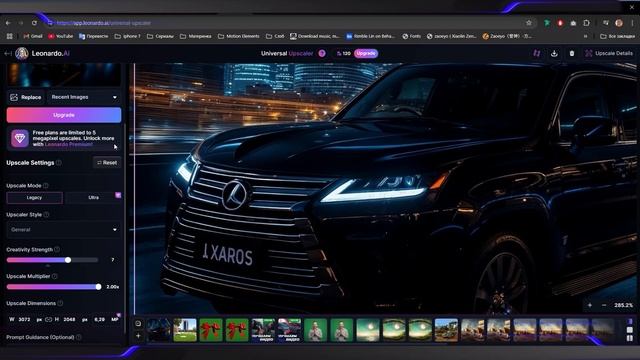This screenshot has height=360, width=640.
Task: Bookmark this page with the star icon
Action: pyautogui.click(x=529, y=23)
